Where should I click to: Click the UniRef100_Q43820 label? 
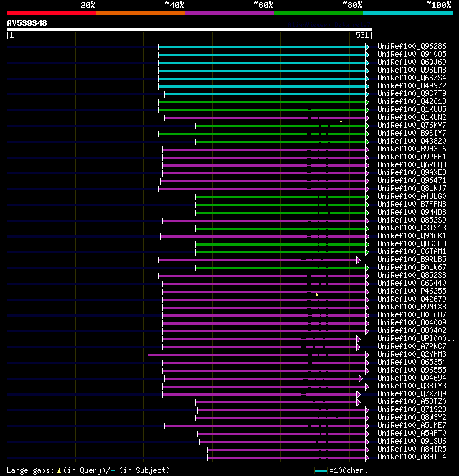click(412, 141)
